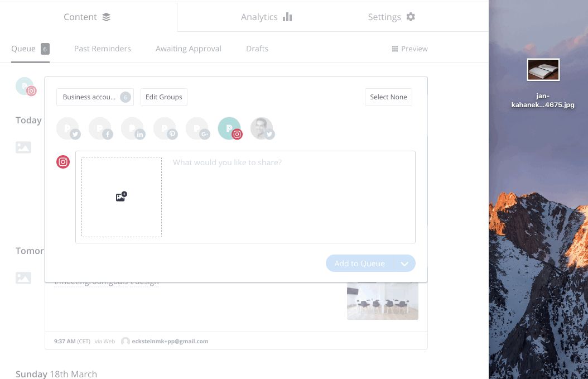Select the Twitter business account avatar
The height and width of the screenshot is (379, 588).
pos(68,128)
